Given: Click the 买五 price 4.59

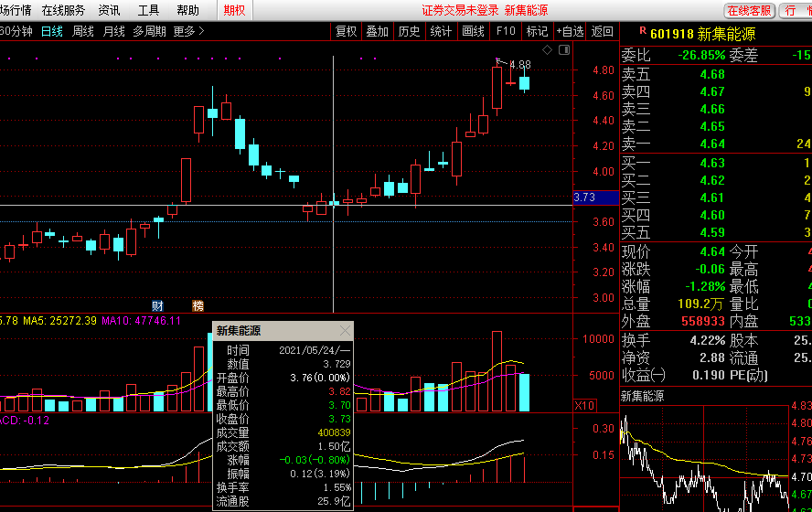Looking at the screenshot, I should tap(712, 232).
